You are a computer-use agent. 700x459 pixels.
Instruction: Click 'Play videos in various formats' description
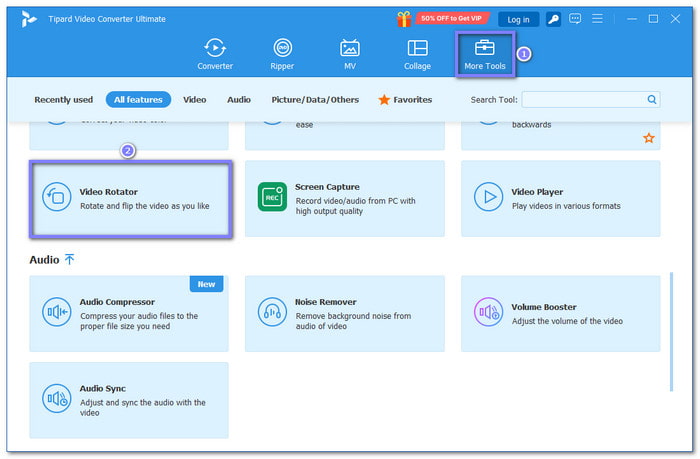[566, 206]
